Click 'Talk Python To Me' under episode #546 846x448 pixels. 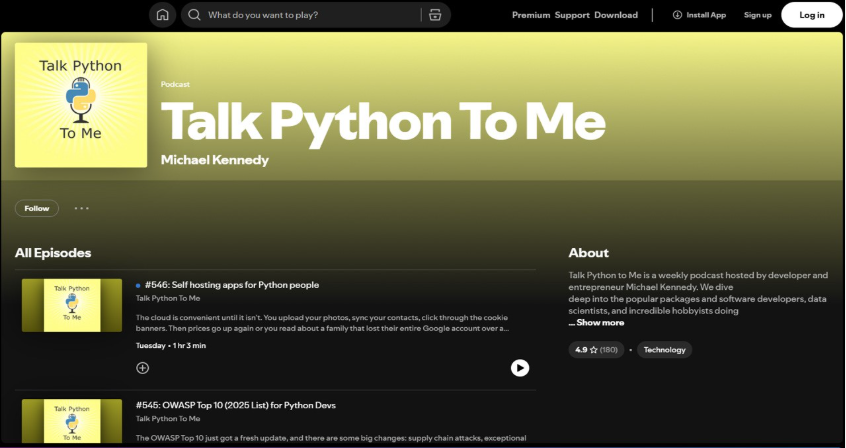tap(168, 298)
